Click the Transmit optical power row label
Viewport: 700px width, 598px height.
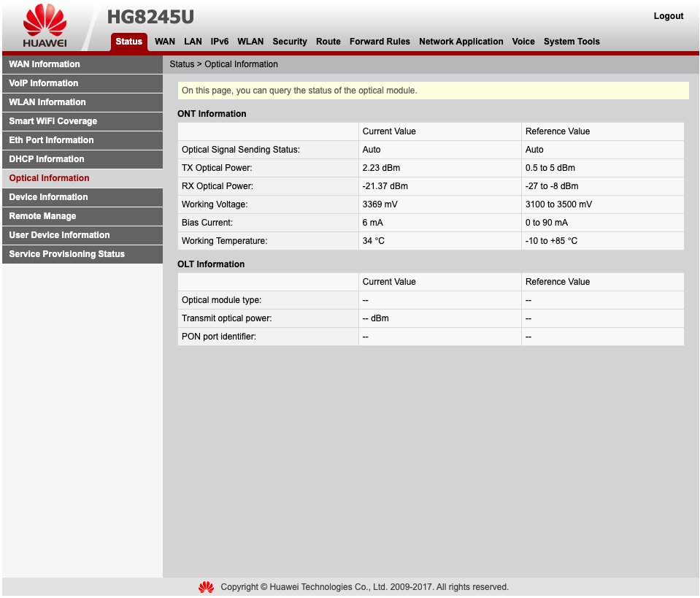[227, 318]
